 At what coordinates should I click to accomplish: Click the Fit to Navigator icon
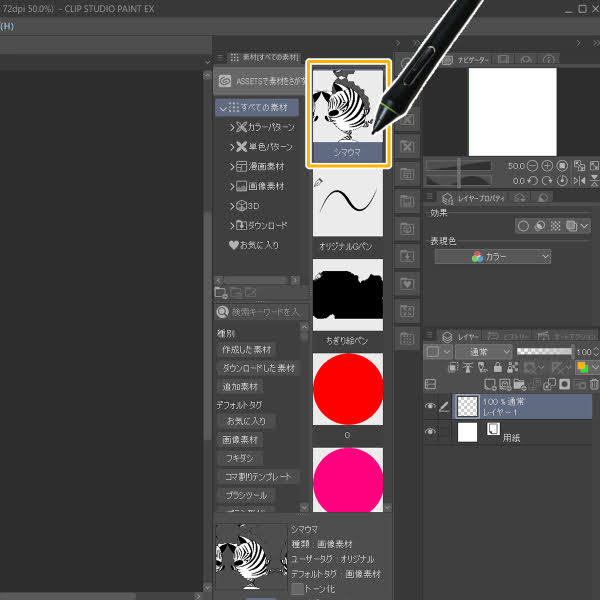(x=579, y=166)
